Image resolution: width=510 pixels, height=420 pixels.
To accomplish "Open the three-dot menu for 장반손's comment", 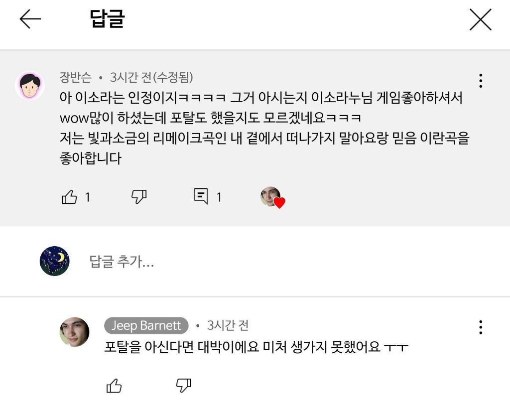I will [481, 81].
